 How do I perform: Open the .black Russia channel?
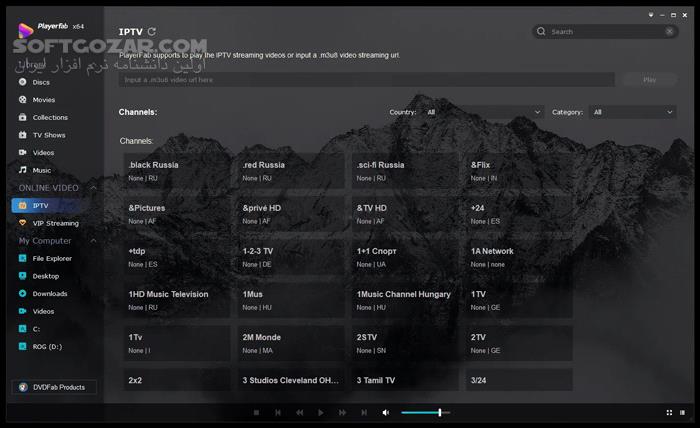[177, 170]
